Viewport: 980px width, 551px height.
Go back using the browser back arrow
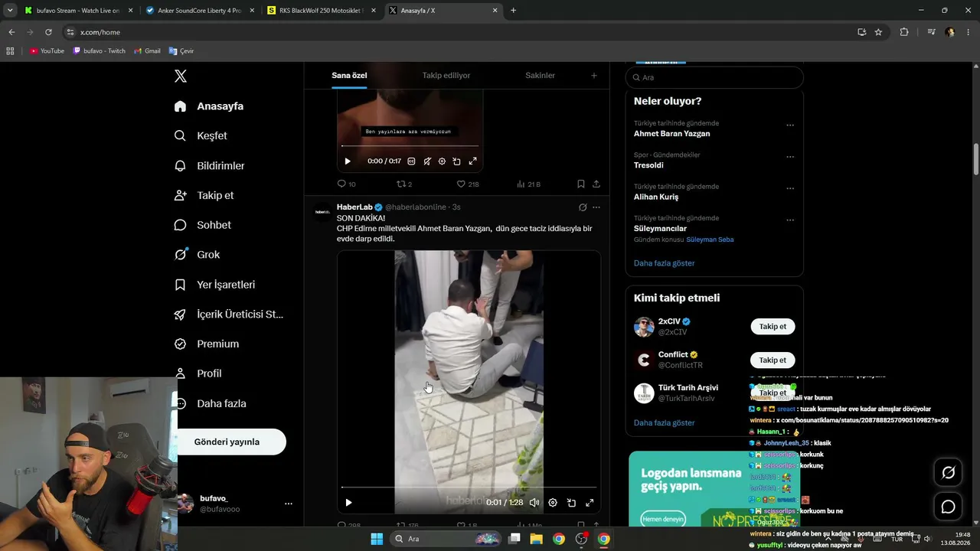point(11,32)
